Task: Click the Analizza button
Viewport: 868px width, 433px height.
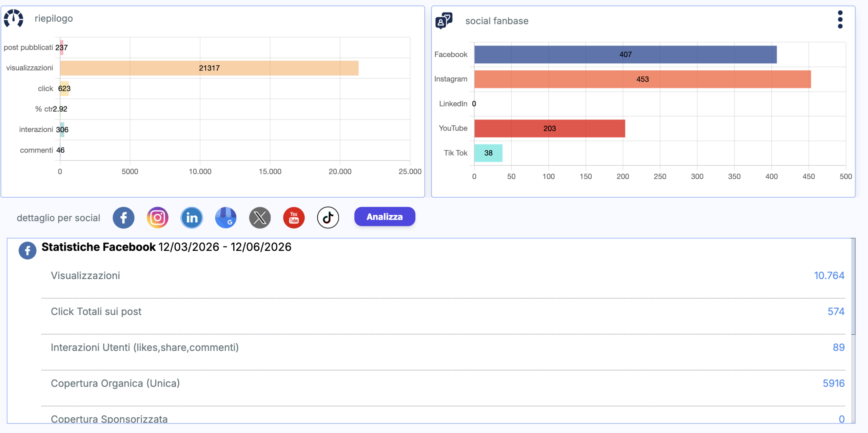Action: [x=385, y=217]
